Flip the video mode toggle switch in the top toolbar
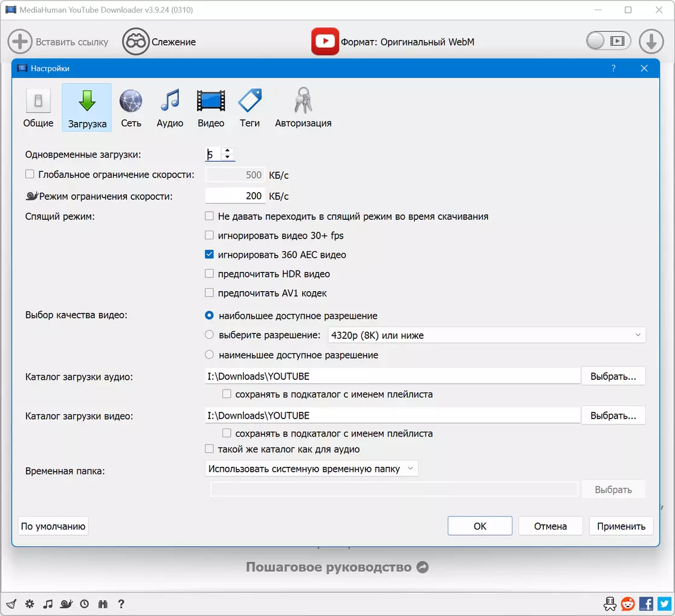675x616 pixels. pos(609,41)
